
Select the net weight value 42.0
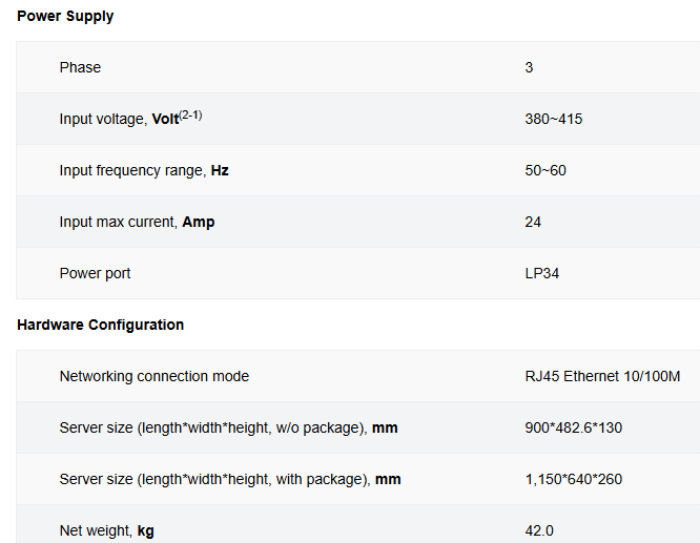tap(539, 531)
